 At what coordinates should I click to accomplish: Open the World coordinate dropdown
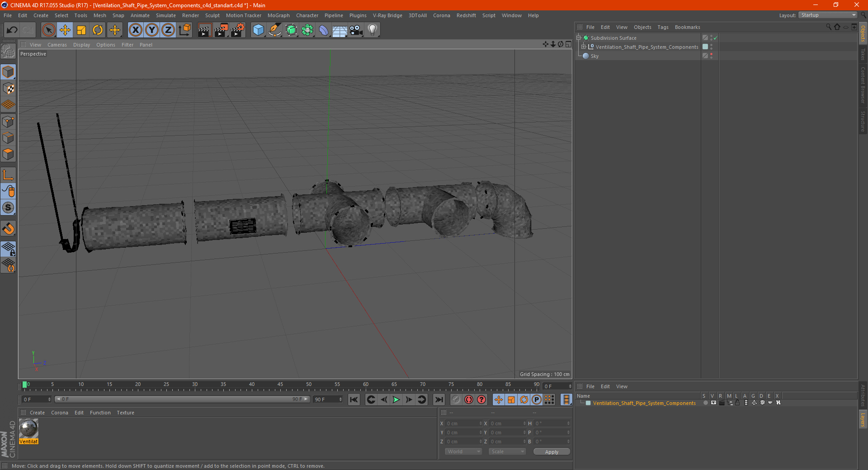(x=463, y=451)
